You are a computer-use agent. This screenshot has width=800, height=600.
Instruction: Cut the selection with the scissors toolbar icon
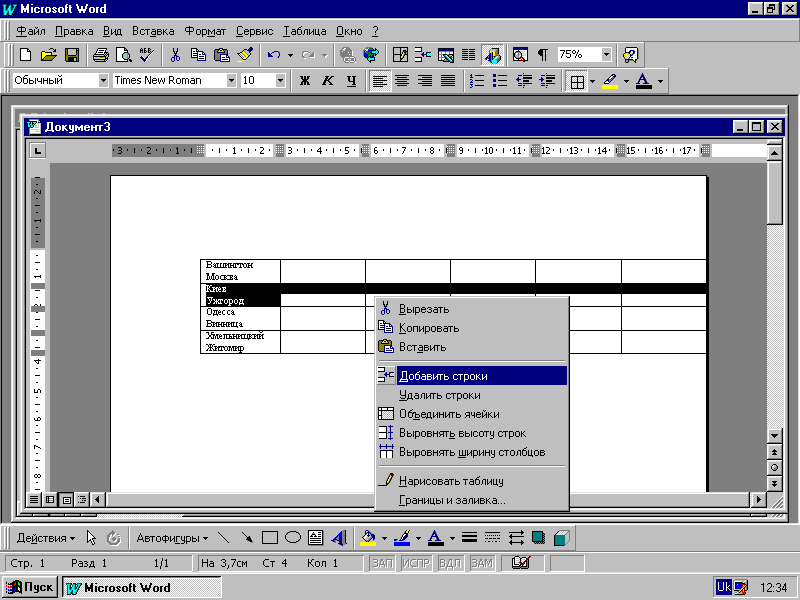175,55
